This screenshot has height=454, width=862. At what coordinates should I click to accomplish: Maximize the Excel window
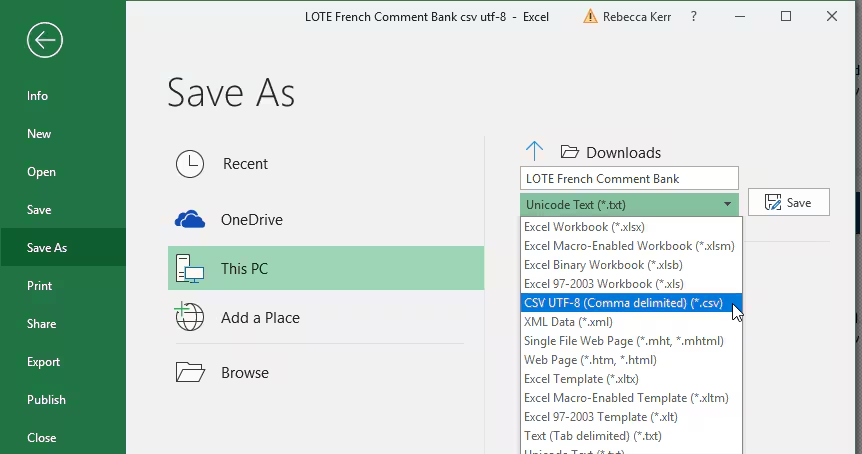click(x=786, y=16)
